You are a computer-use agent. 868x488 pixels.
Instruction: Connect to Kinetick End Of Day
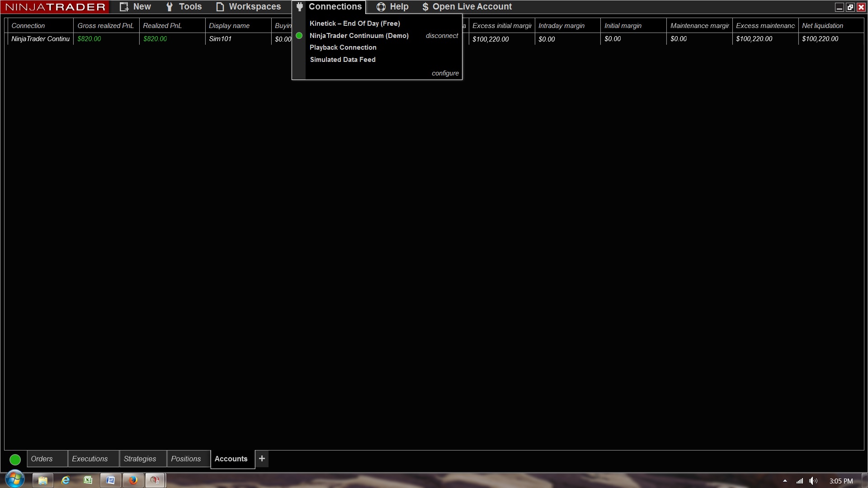tap(354, 23)
